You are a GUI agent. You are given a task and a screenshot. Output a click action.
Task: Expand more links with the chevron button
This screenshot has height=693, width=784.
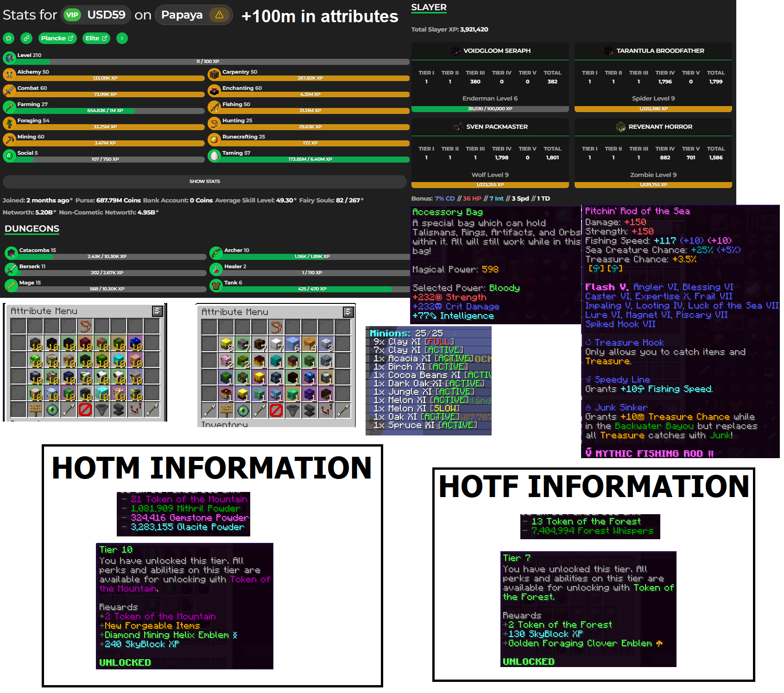tap(122, 38)
